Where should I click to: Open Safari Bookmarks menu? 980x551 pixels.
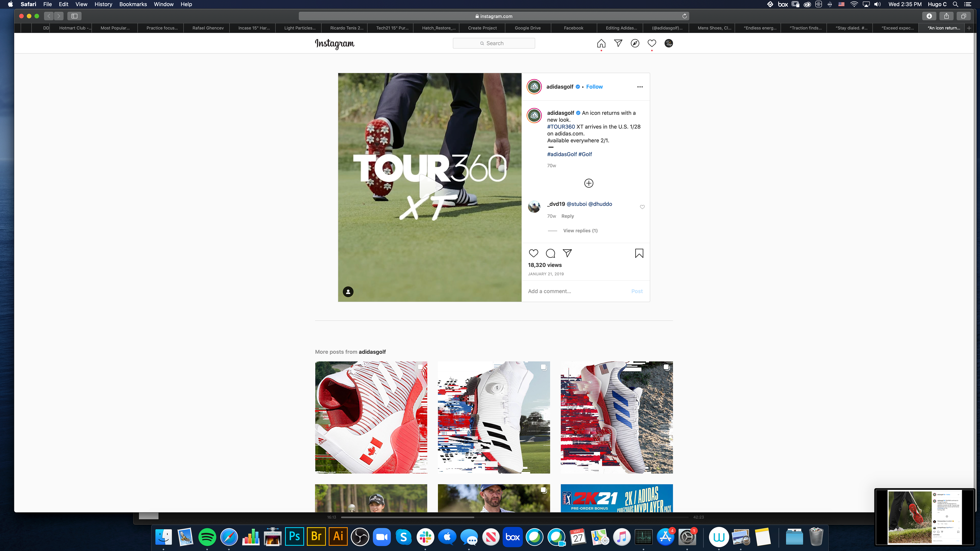[133, 4]
